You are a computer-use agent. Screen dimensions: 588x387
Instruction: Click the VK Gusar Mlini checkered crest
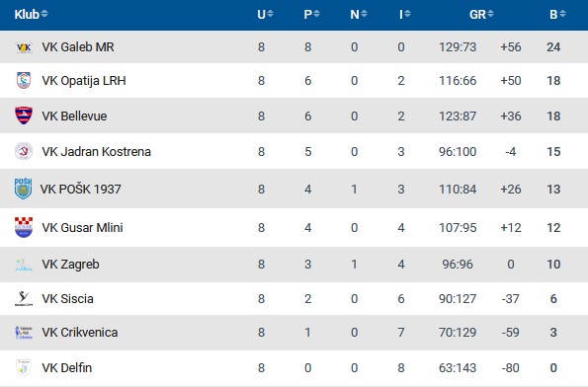point(24,227)
